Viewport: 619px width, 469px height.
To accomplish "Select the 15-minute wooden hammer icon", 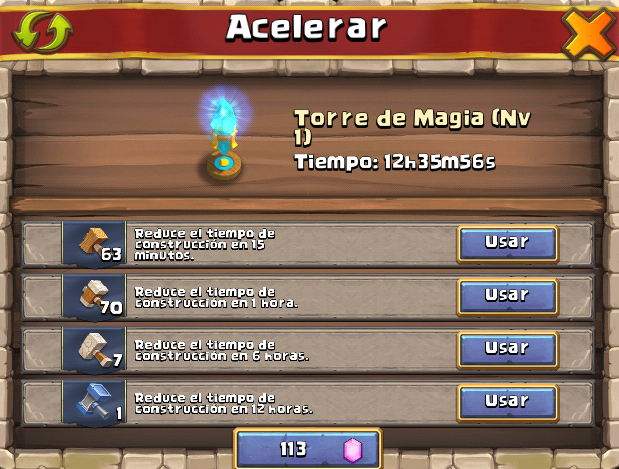I will 94,244.
